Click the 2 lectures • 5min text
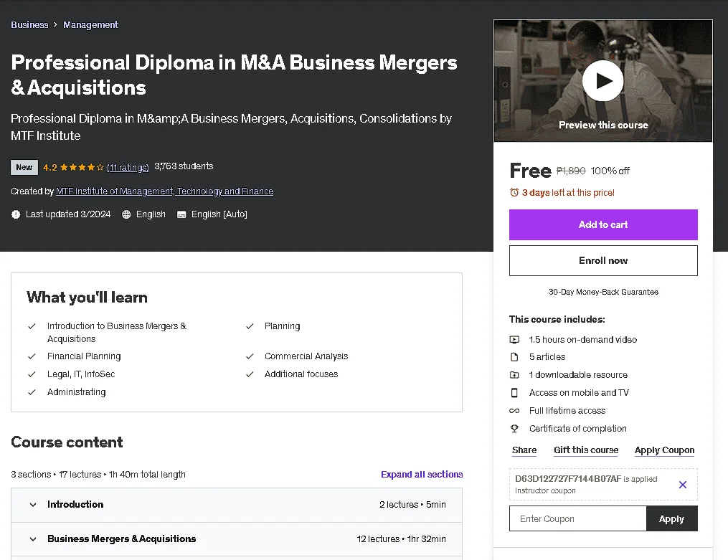This screenshot has width=728, height=560. click(412, 504)
